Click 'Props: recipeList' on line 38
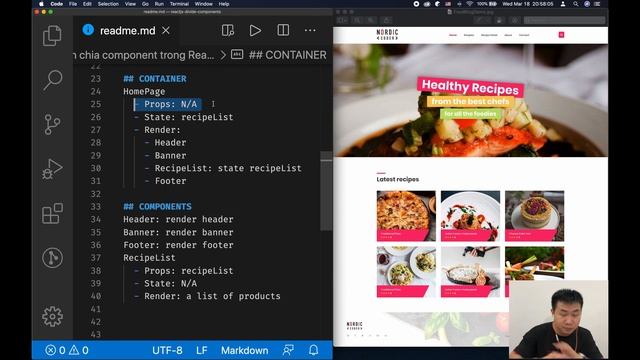This screenshot has height=360, width=640. (x=189, y=271)
